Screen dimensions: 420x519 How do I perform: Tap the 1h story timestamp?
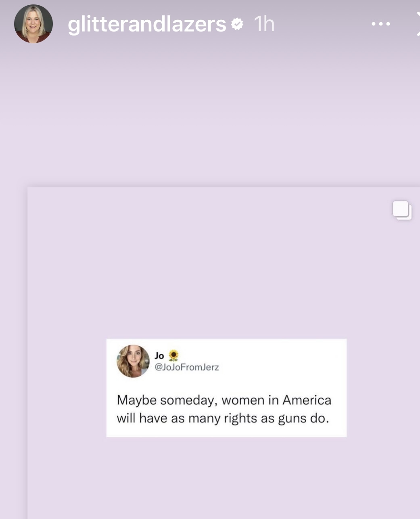(264, 24)
